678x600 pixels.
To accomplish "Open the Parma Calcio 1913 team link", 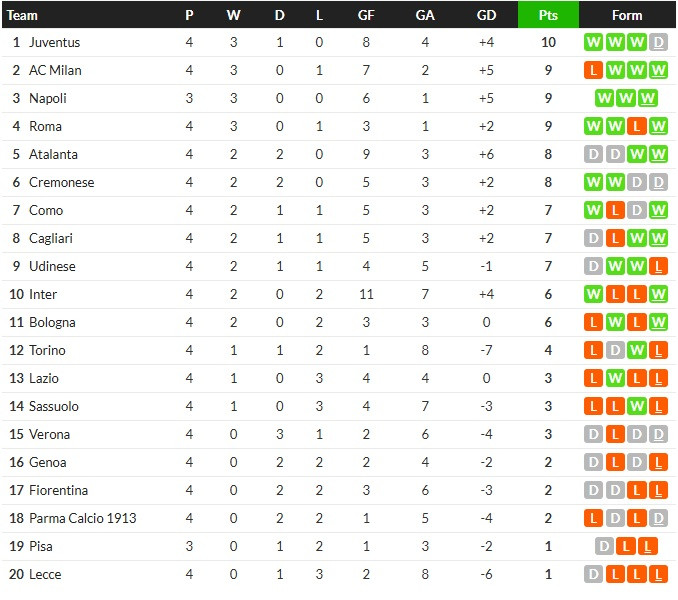I will pyautogui.click(x=83, y=518).
